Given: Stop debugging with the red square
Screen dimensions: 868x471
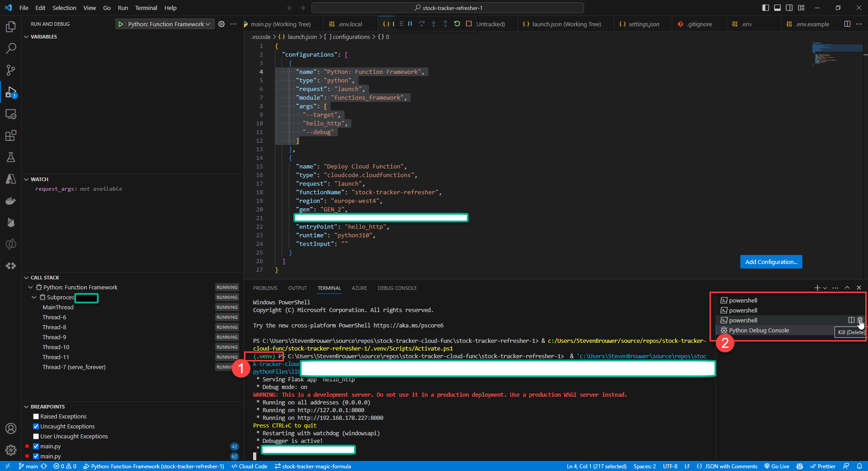Looking at the screenshot, I should [x=469, y=24].
